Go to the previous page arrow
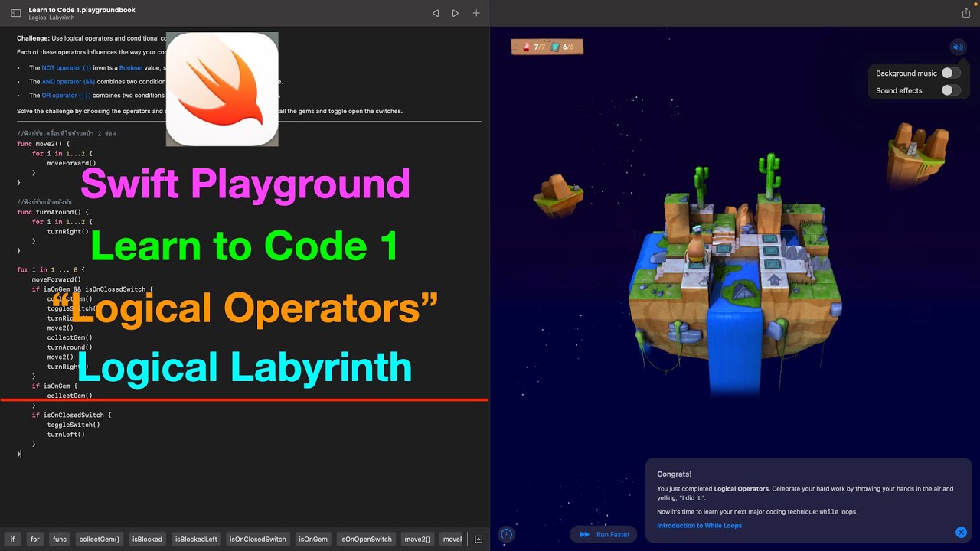 click(x=436, y=13)
